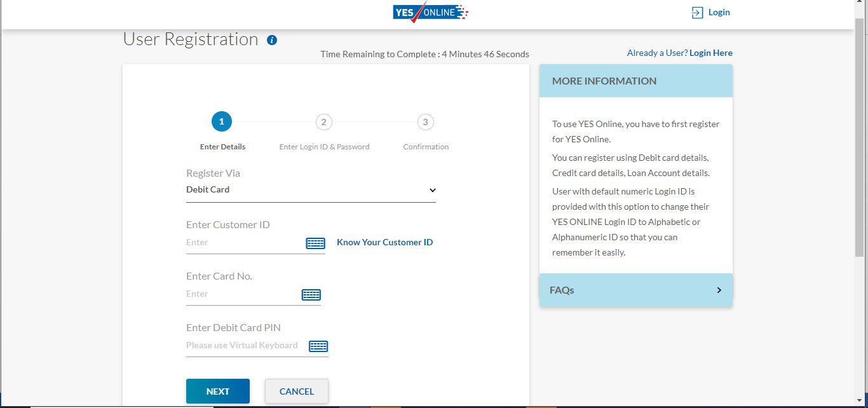Expand the Register Via dropdown
This screenshot has width=868, height=408.
(x=311, y=189)
